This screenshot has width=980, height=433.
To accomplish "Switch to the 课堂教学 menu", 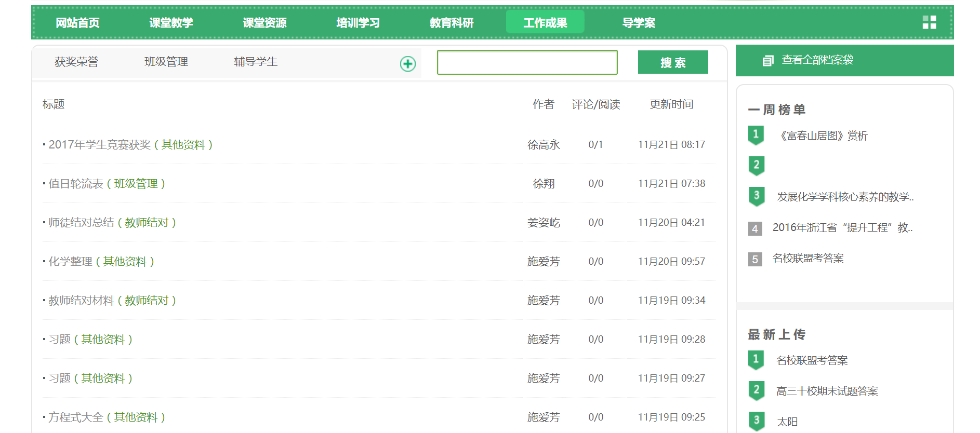I will 171,23.
